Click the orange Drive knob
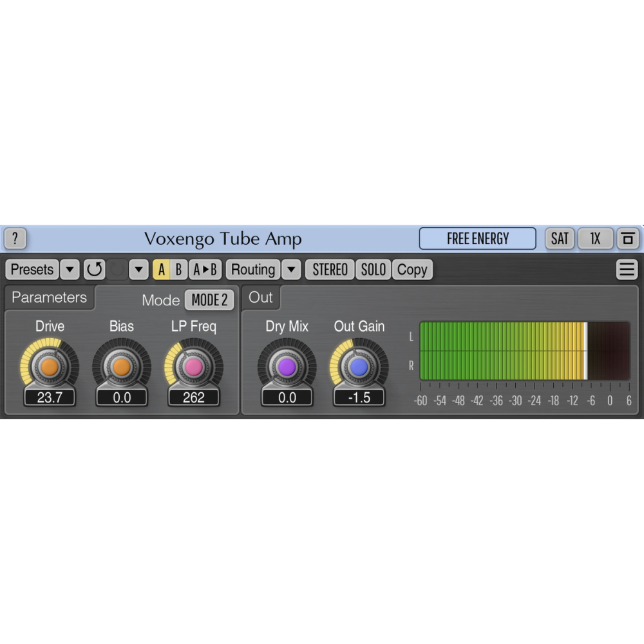This screenshot has height=644, width=644. (50, 366)
